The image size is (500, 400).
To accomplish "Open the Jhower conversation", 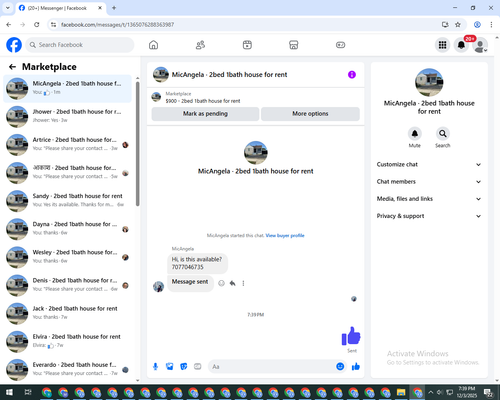I will click(x=67, y=117).
